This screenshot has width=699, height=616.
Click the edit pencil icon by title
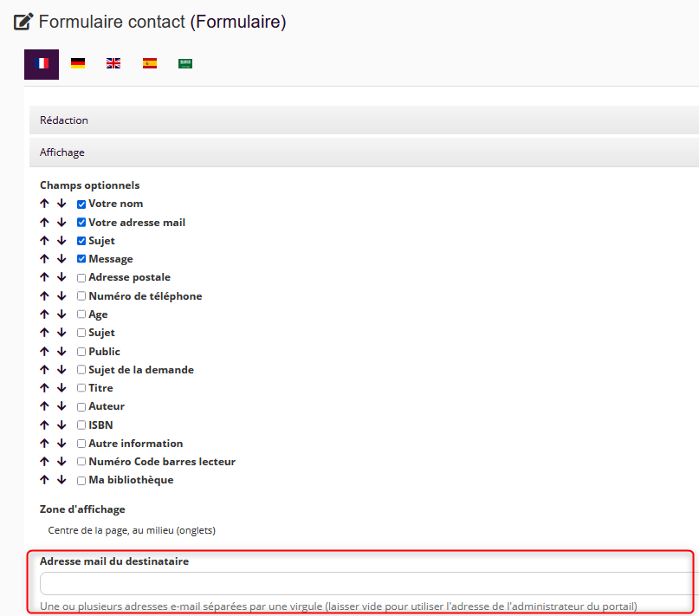pos(23,22)
